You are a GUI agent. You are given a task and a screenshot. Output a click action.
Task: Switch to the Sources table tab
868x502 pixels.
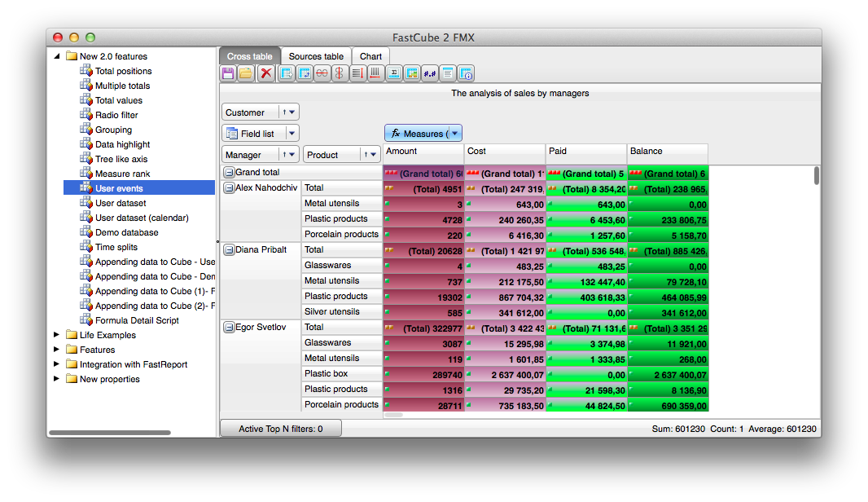(x=316, y=56)
